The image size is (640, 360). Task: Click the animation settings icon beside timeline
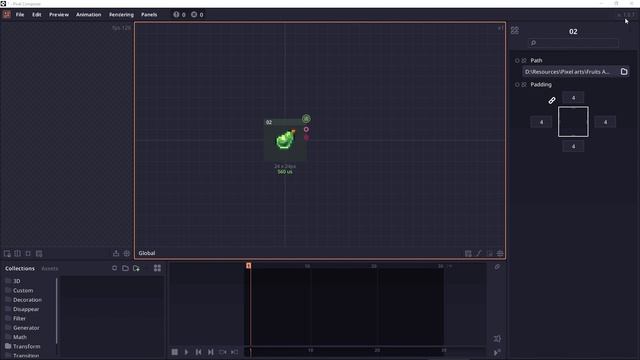click(497, 339)
